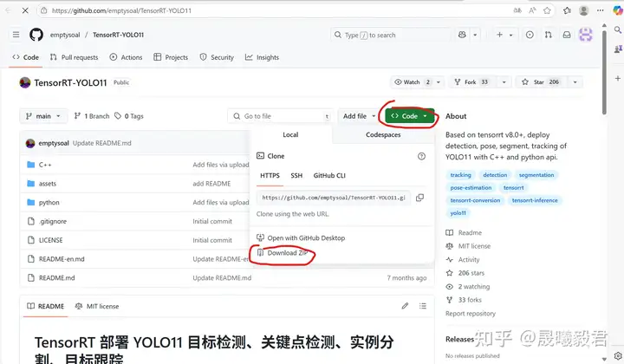Open the Insights tab
The image size is (624, 364).
[x=262, y=57]
